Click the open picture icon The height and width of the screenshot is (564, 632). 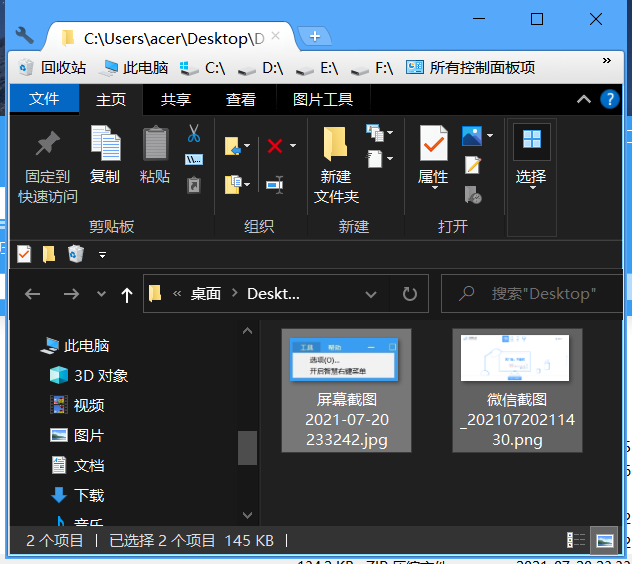point(472,136)
